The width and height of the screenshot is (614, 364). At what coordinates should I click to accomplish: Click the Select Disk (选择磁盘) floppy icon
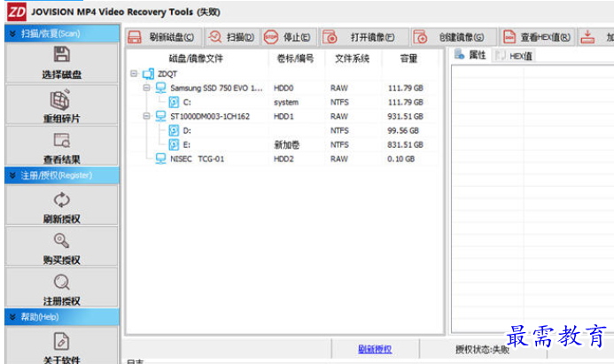[61, 54]
